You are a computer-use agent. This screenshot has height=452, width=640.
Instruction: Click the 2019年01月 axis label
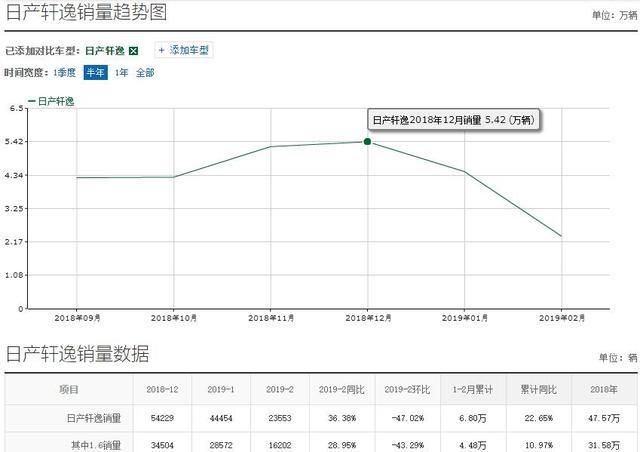(x=465, y=318)
